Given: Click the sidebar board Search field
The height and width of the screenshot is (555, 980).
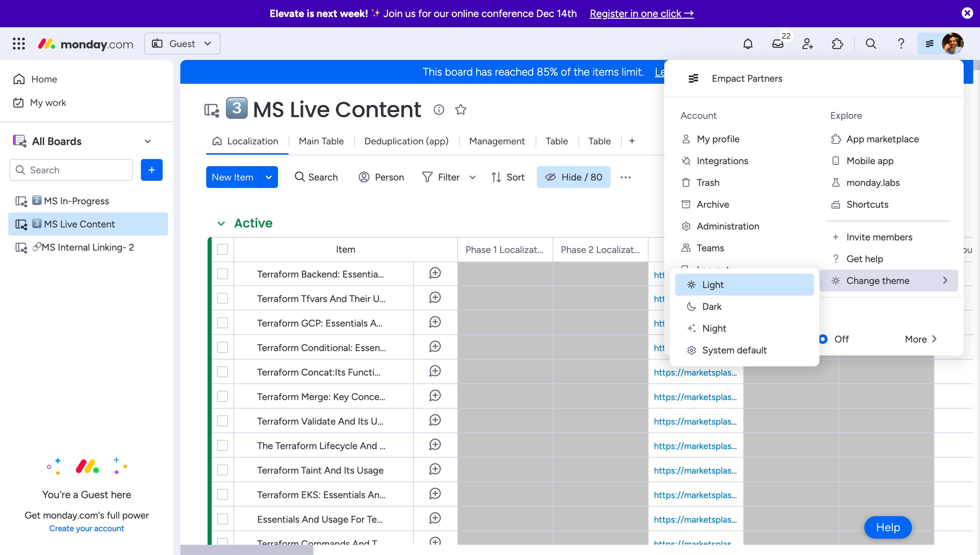Looking at the screenshot, I should click(x=71, y=170).
